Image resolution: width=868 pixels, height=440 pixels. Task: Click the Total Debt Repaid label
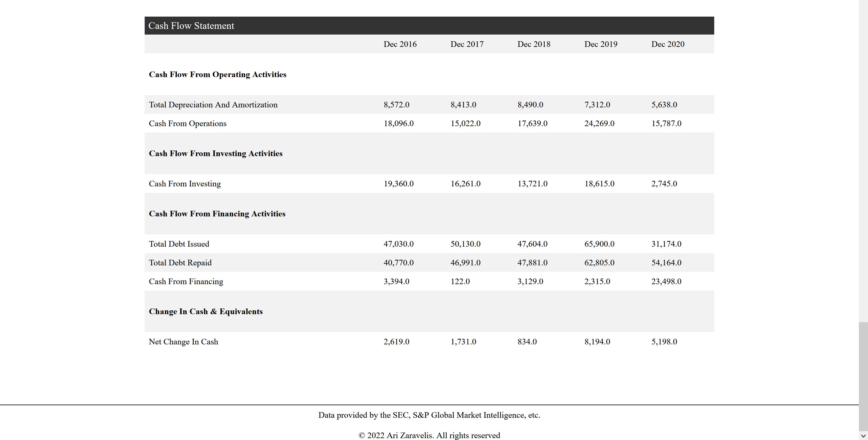point(180,263)
